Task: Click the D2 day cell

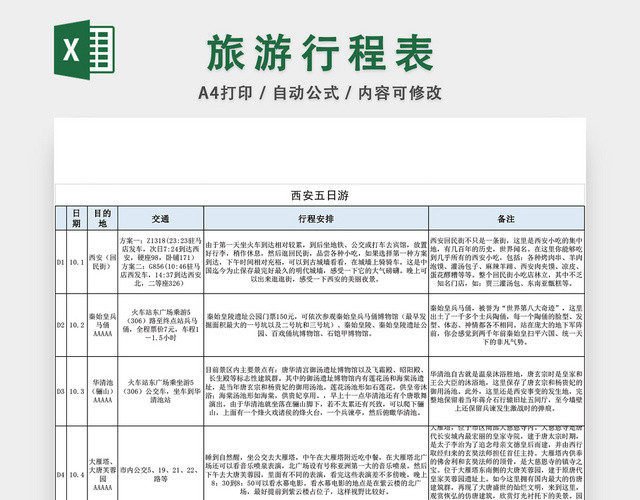Action: (61, 325)
